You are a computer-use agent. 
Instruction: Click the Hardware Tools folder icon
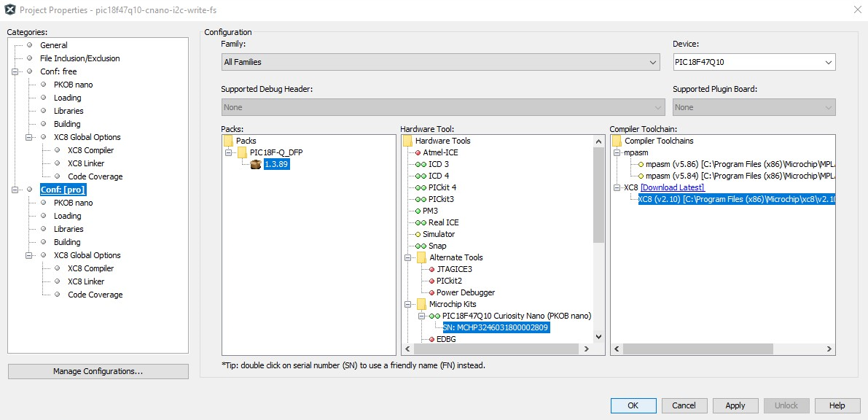click(x=407, y=141)
